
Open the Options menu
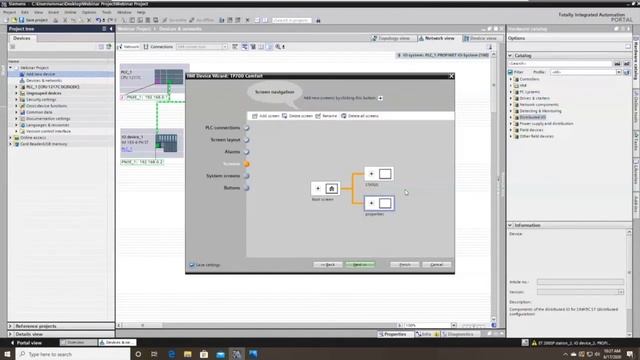point(89,12)
